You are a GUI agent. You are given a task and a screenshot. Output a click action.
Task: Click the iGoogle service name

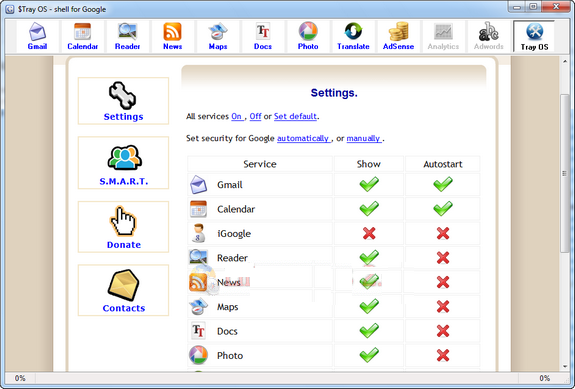tap(234, 234)
